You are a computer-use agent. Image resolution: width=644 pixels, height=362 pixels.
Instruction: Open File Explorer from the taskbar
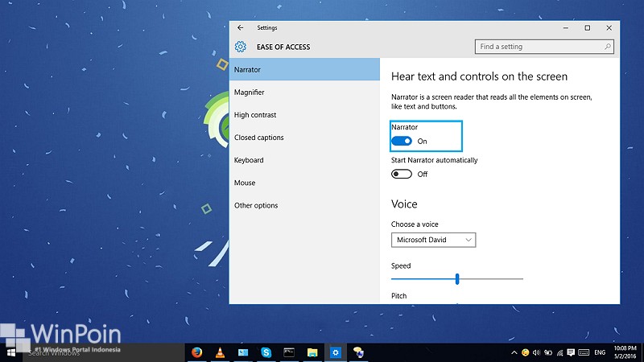click(312, 352)
